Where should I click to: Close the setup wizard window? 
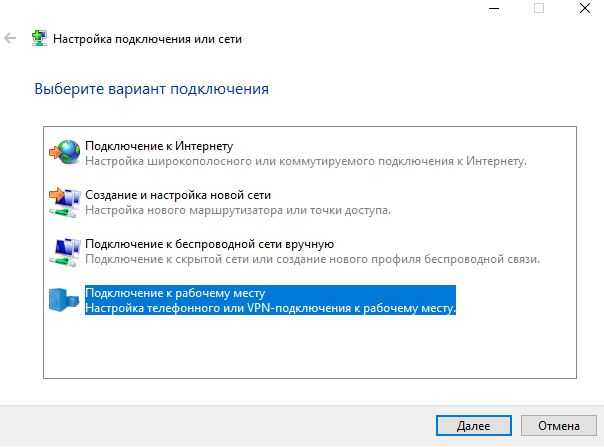(x=585, y=8)
